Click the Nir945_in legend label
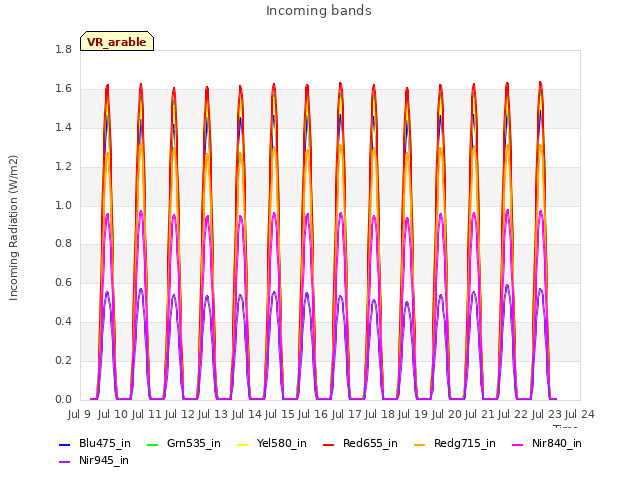Viewport: 640px width, 480px height. click(104, 460)
